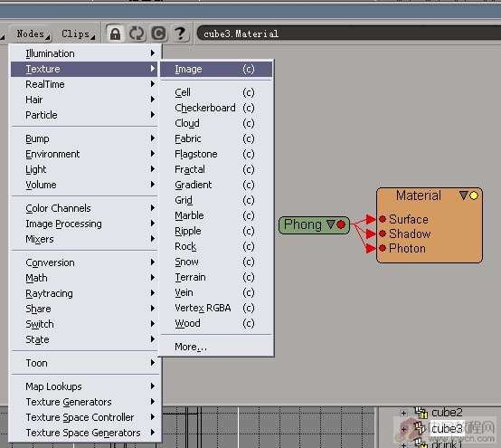Click the Material node yellow output port
This screenshot has width=501, height=448.
[474, 195]
